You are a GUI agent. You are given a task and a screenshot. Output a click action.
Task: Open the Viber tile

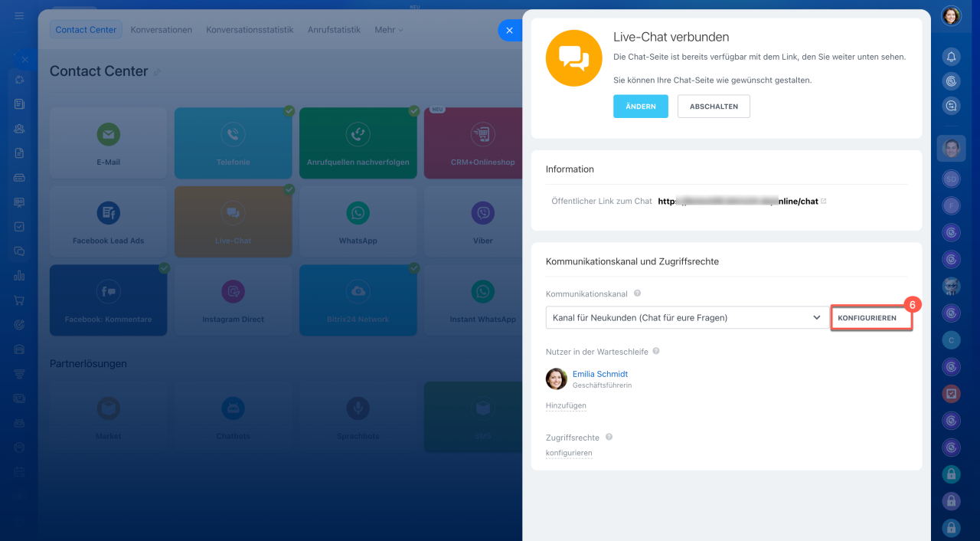473,221
